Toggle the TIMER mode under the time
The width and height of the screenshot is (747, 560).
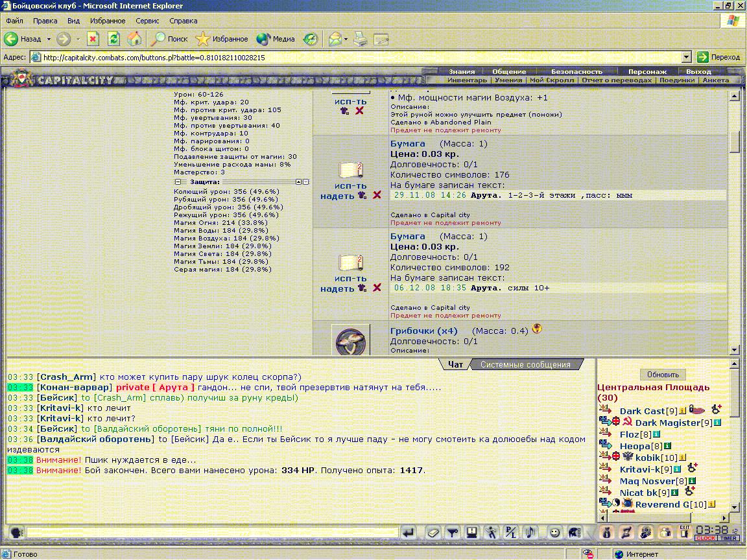728,538
